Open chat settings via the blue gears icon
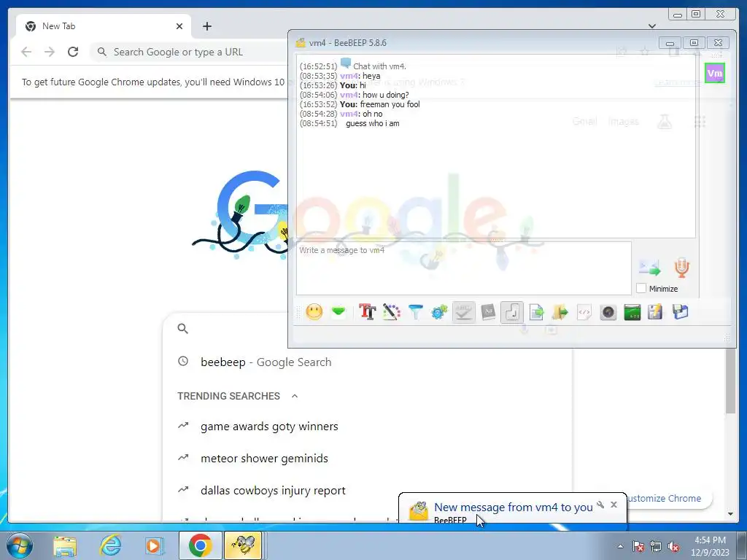Viewport: 747px width, 560px height. pyautogui.click(x=439, y=312)
